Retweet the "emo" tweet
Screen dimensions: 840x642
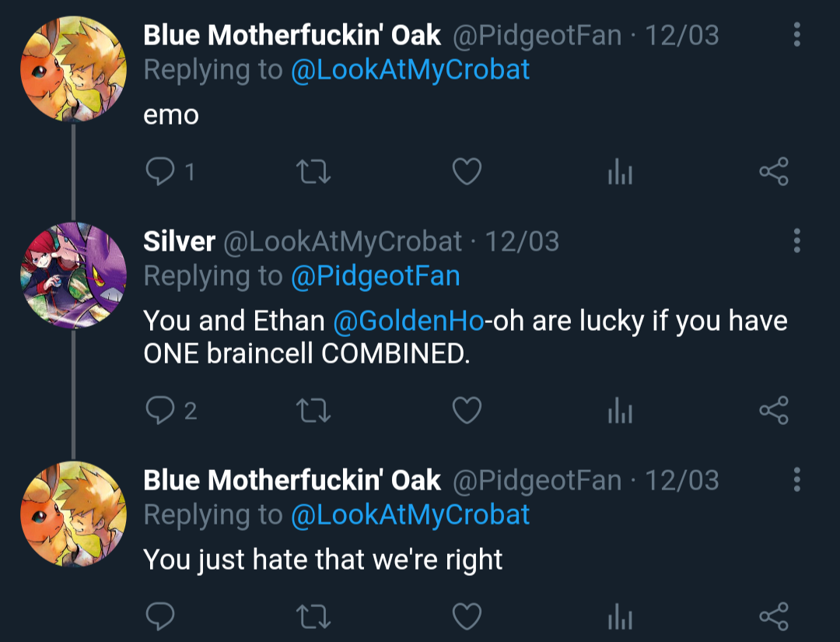tap(315, 171)
